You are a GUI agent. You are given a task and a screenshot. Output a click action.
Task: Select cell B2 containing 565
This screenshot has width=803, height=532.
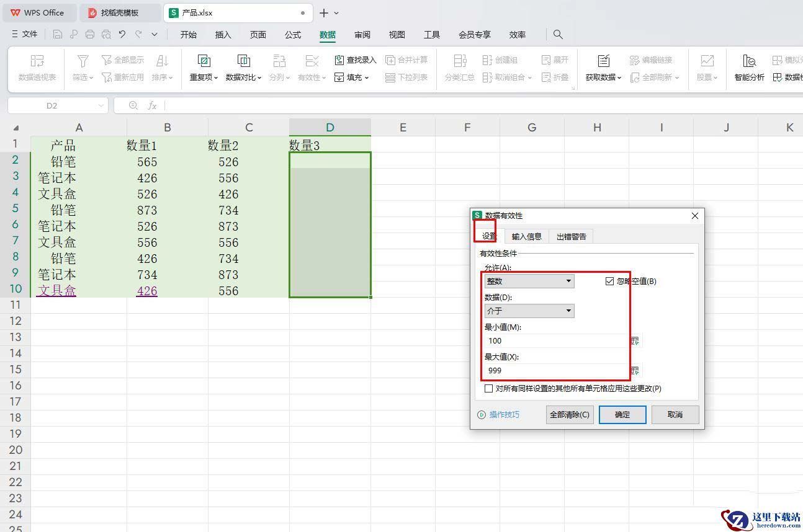[168, 162]
